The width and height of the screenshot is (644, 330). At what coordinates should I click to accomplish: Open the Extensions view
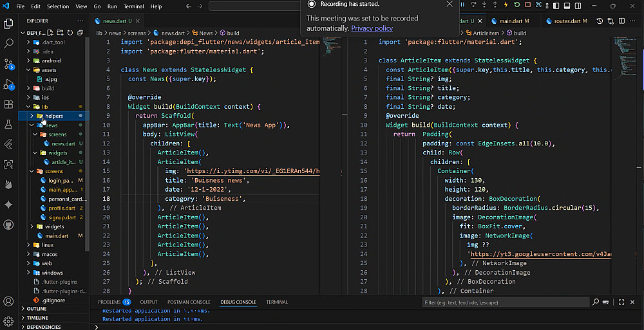9,104
